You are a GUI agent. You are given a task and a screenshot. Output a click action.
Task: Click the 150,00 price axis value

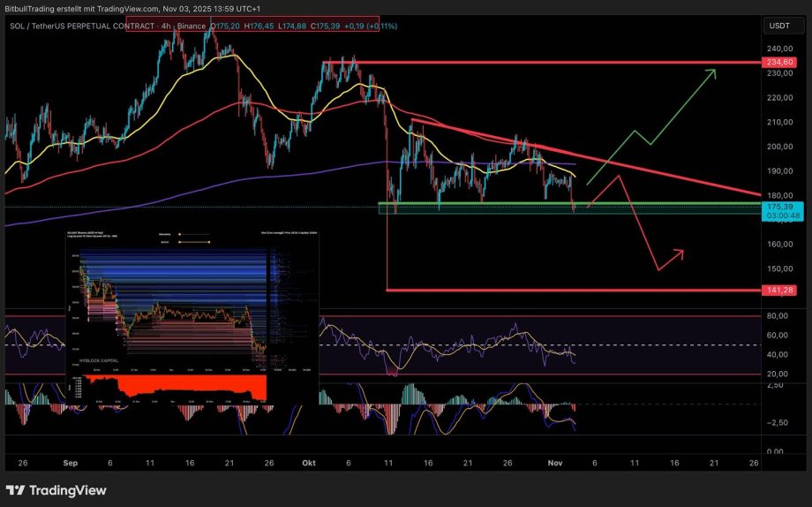(780, 269)
